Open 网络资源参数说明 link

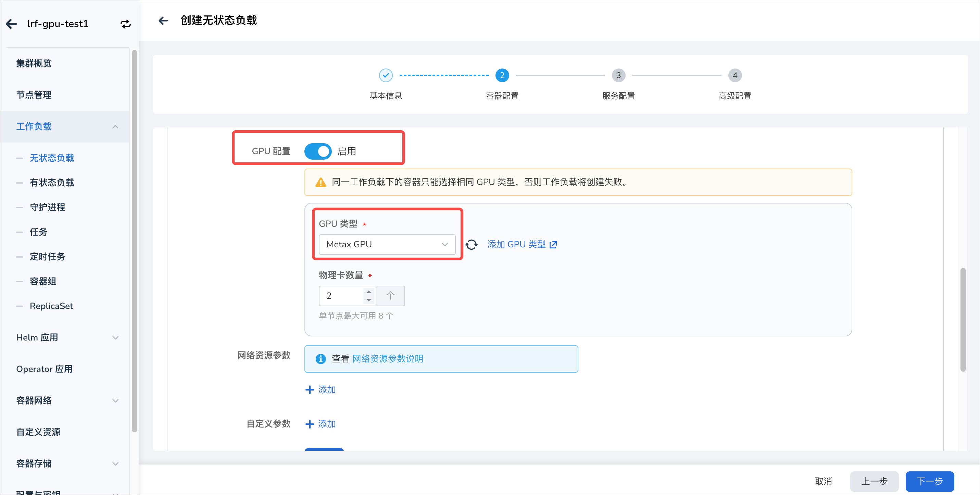tap(388, 359)
